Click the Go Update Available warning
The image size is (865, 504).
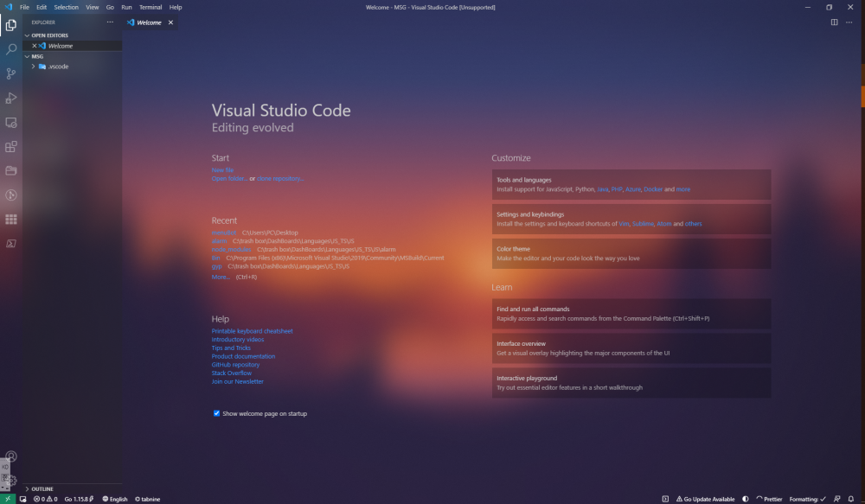(706, 499)
